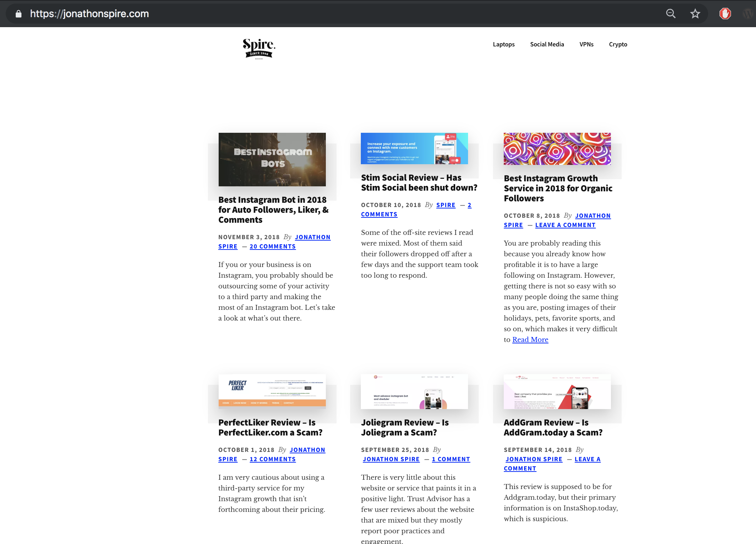Open the Laptops menu item

pos(504,44)
